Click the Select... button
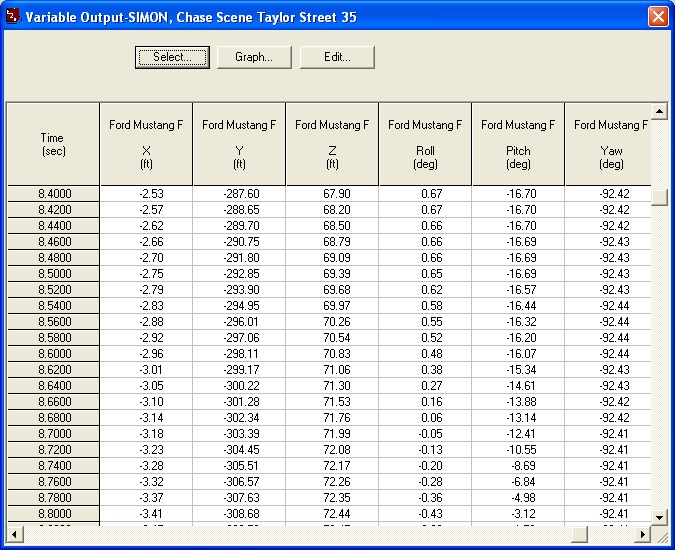Image resolution: width=675 pixels, height=550 pixels. (x=171, y=57)
